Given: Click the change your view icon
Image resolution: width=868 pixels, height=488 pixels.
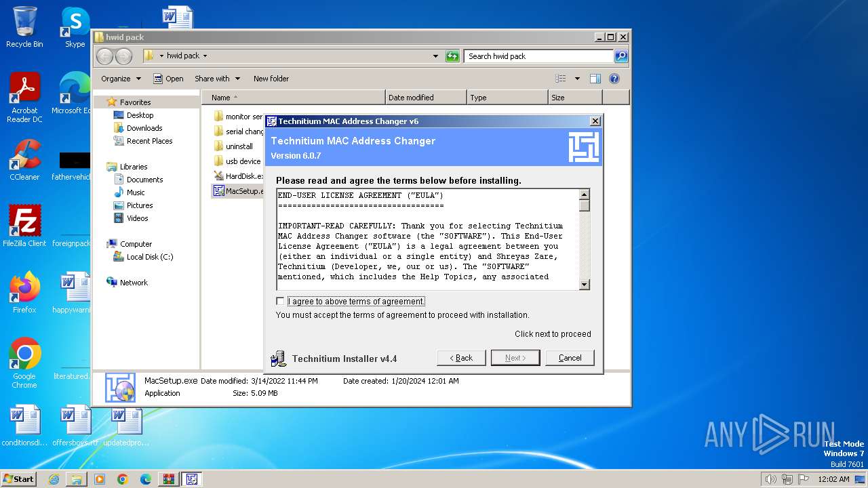Looking at the screenshot, I should pos(561,79).
